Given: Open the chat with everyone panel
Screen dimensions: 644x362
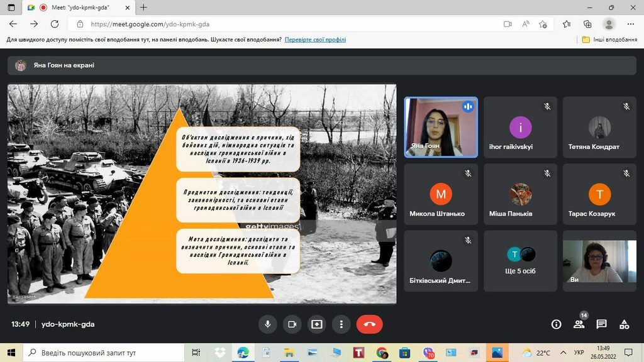Looking at the screenshot, I should (601, 324).
